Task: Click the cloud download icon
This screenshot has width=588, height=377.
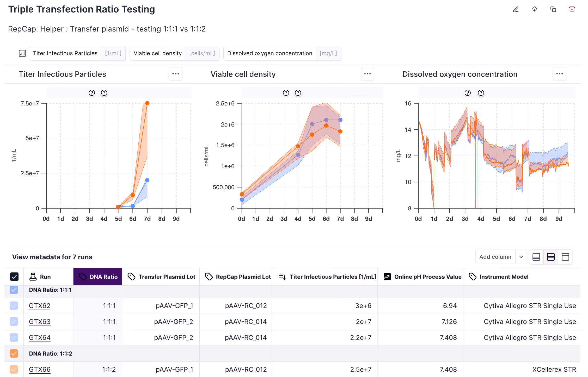Action: click(534, 9)
